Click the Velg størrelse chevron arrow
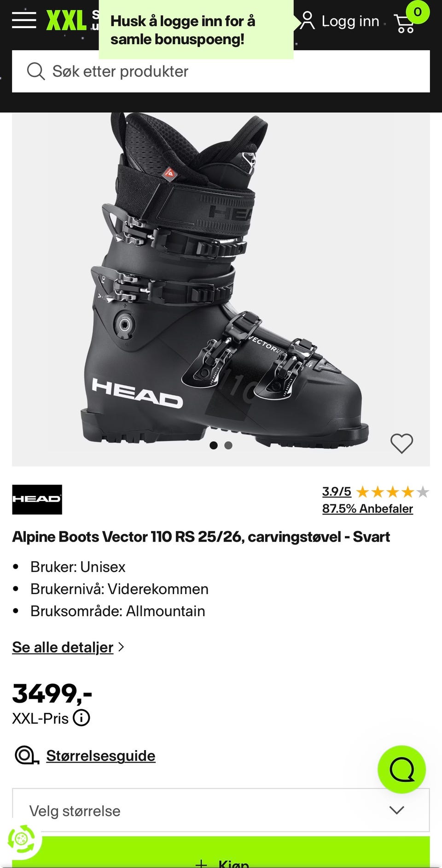This screenshot has height=868, width=442. (x=396, y=810)
